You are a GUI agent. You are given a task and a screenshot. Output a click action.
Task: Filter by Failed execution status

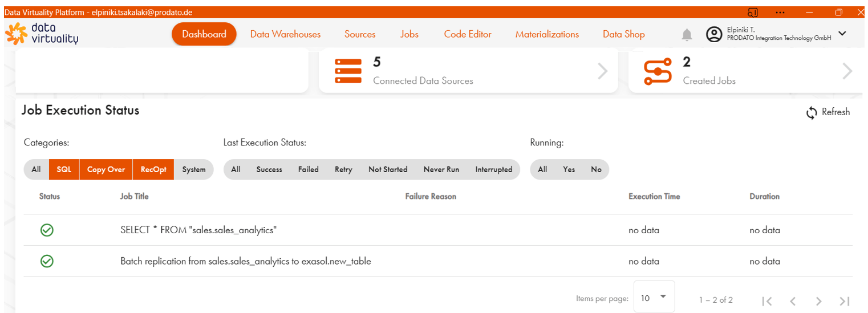308,169
